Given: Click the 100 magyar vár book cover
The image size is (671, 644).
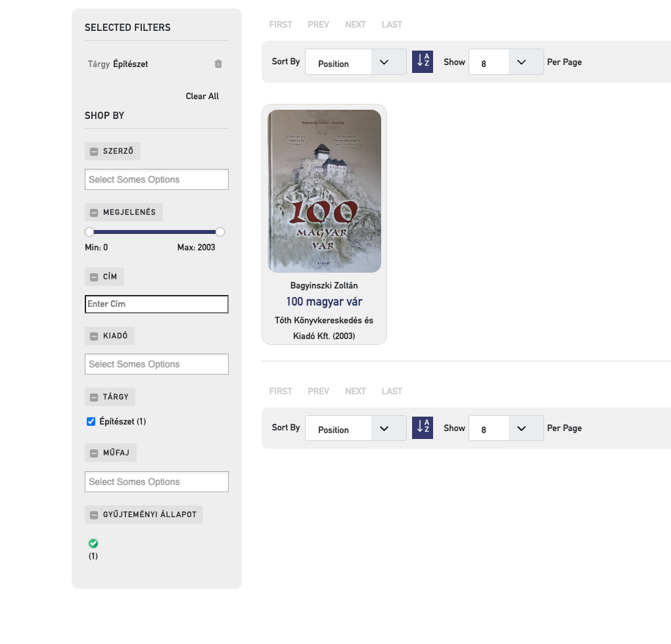Looking at the screenshot, I should [324, 191].
